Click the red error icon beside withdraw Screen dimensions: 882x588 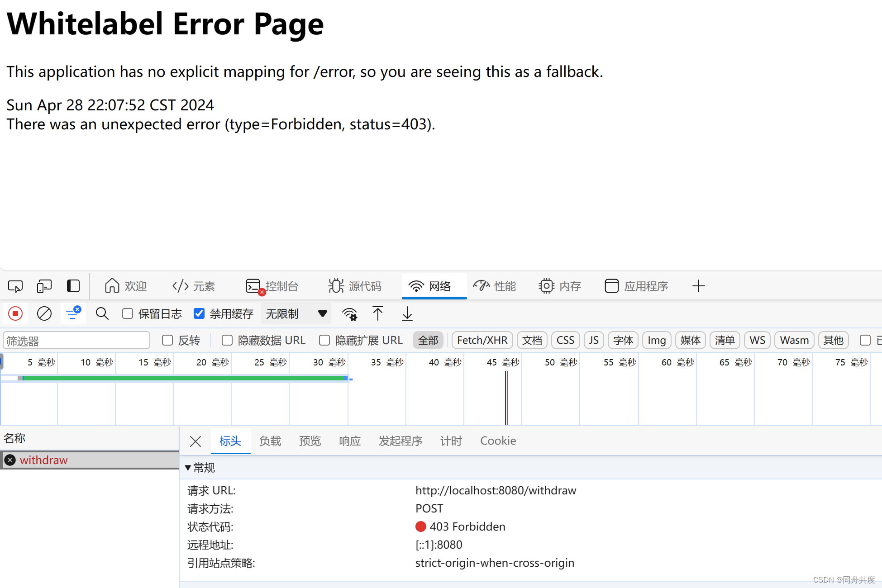(10, 460)
